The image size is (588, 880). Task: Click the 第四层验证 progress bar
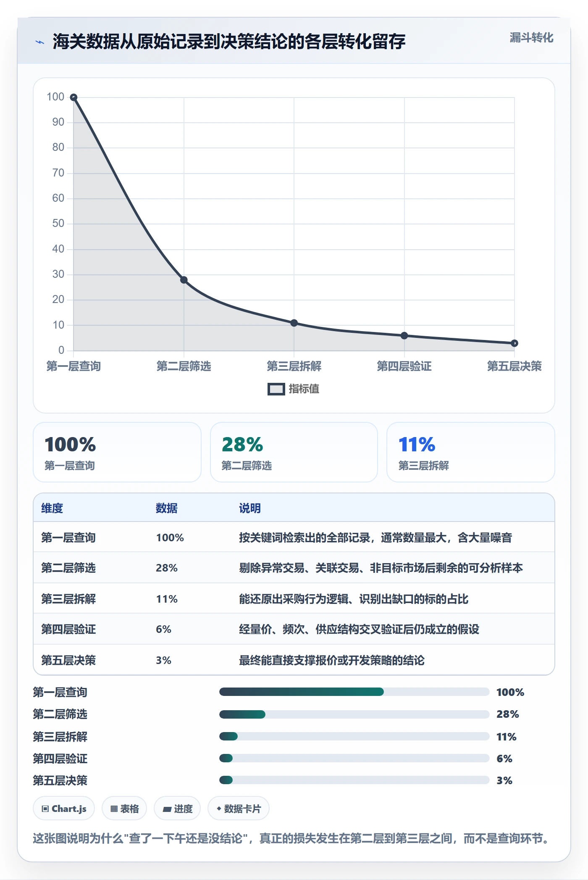(354, 758)
